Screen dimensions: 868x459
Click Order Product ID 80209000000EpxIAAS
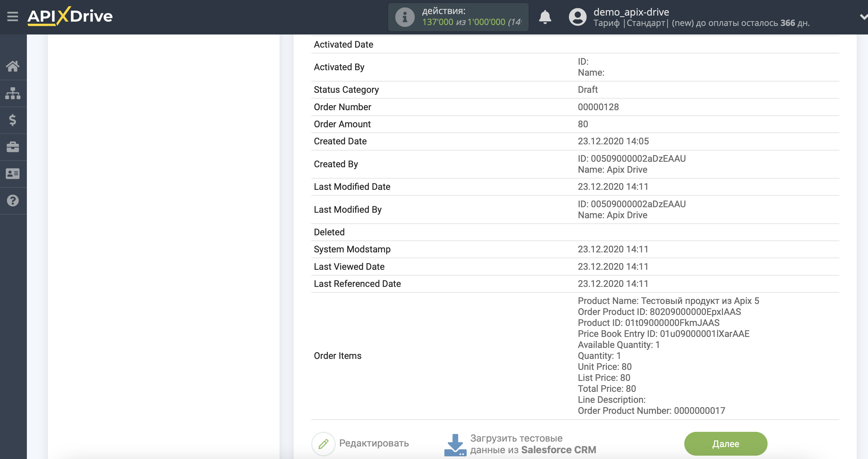(659, 312)
